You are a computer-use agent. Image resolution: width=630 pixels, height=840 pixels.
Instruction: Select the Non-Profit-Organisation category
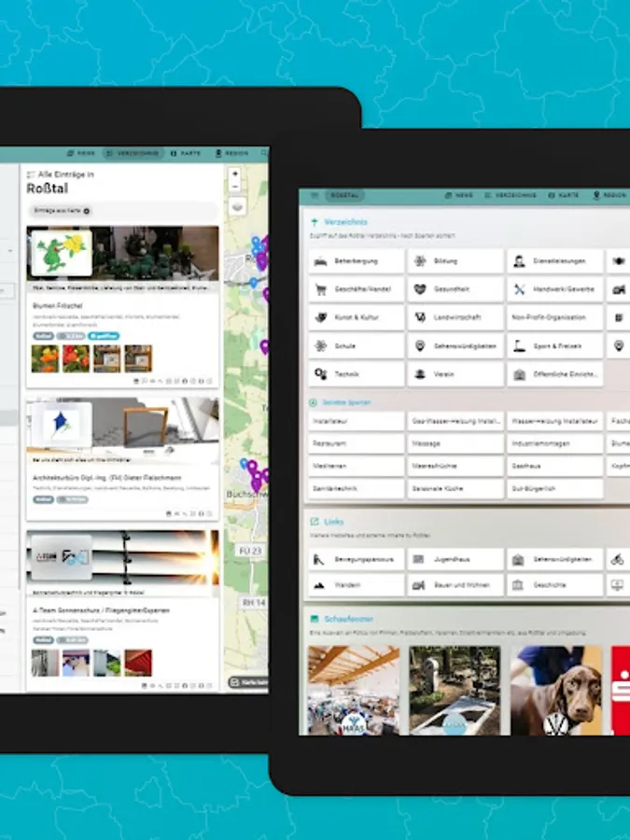tap(555, 317)
